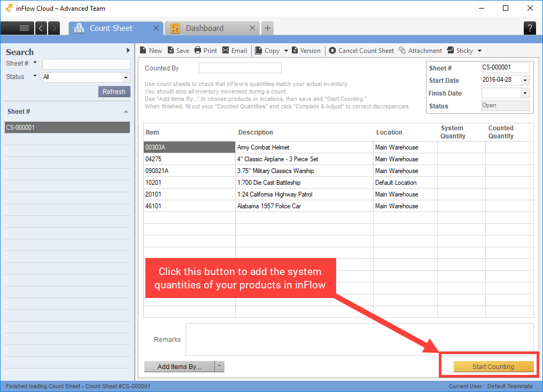Click the 4" Classic Airplane description
Image resolution: width=543 pixels, height=392 pixels.
pos(305,159)
